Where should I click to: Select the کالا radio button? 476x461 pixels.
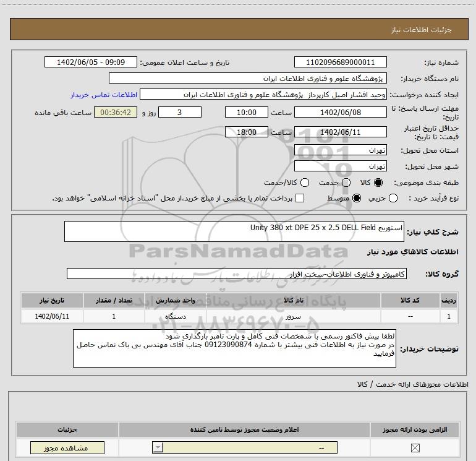(x=378, y=183)
